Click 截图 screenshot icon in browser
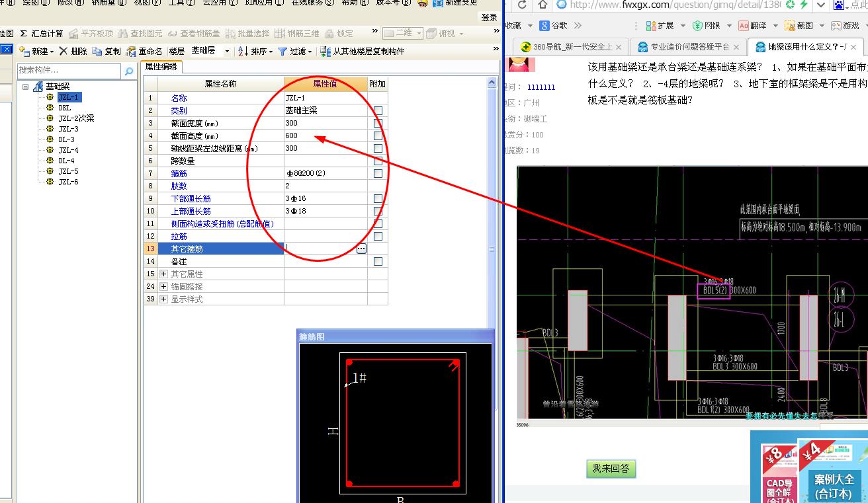 pos(789,25)
